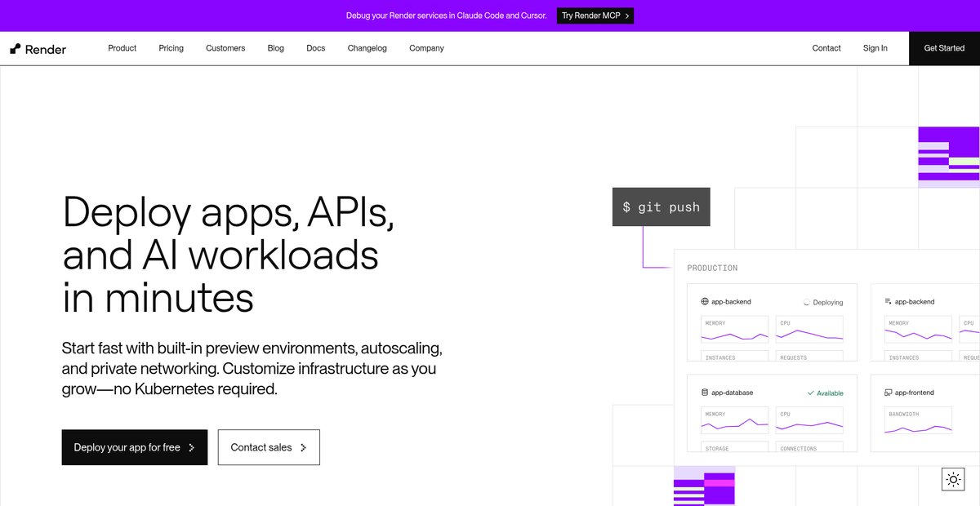Viewport: 980px width, 506px height.
Task: Click the Render logo in the navbar
Action: [38, 49]
